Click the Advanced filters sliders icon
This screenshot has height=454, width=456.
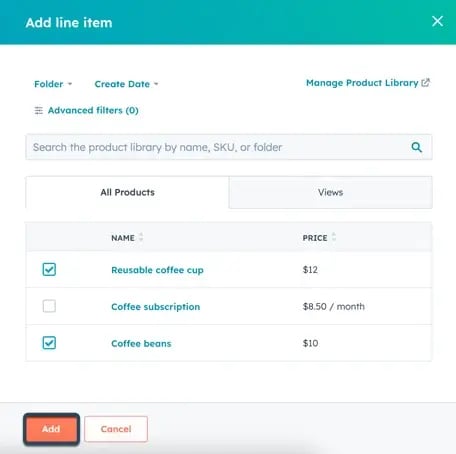pos(39,110)
